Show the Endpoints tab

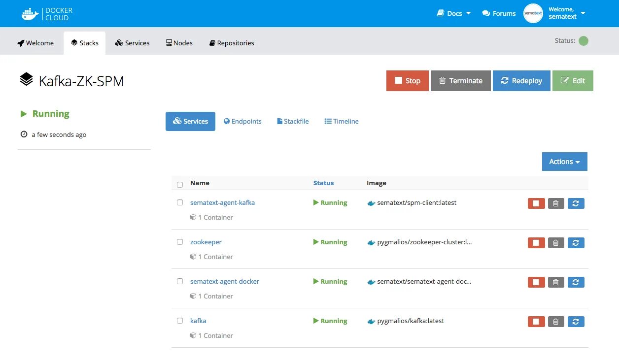pos(242,121)
